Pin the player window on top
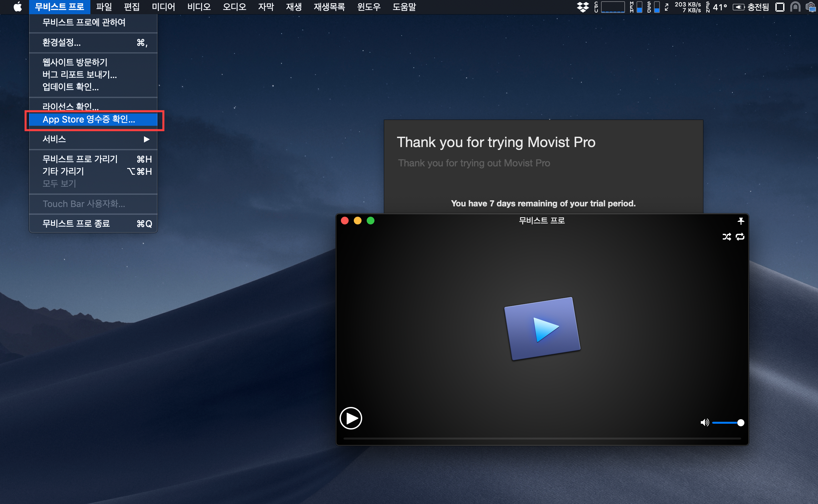This screenshot has width=818, height=504. [x=741, y=221]
